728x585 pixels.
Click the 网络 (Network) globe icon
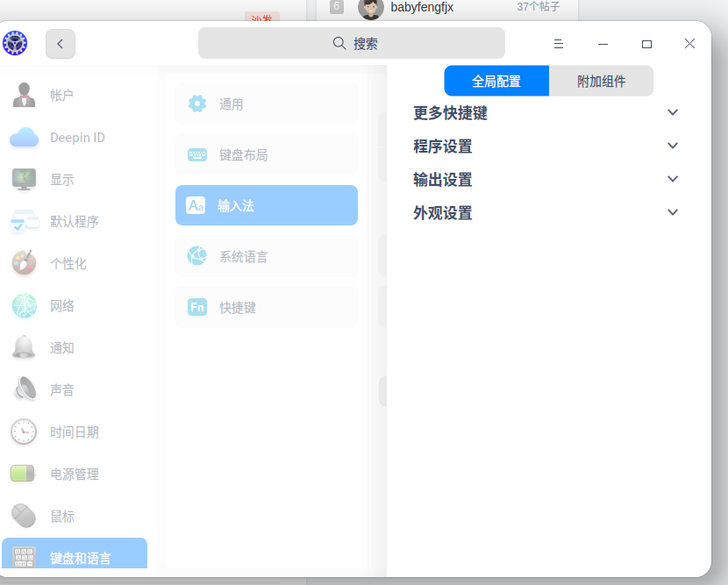[x=23, y=305]
